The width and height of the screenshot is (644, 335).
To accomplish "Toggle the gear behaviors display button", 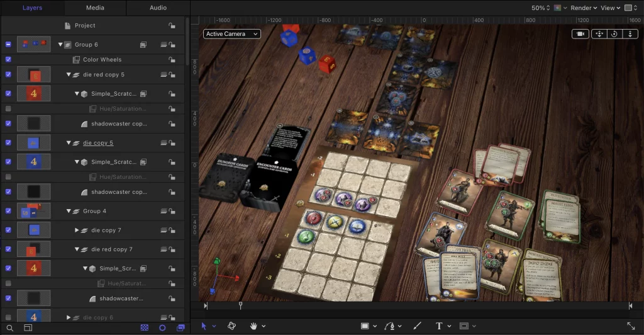I will [x=162, y=327].
